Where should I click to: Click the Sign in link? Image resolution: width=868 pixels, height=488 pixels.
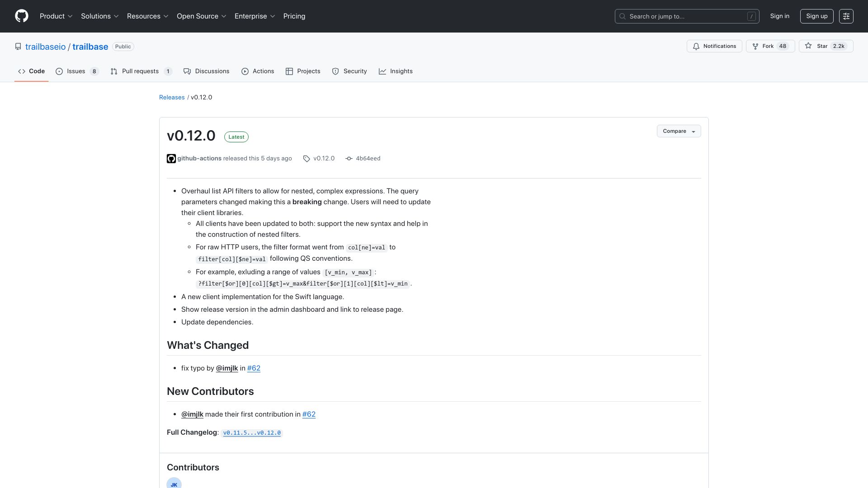780,16
